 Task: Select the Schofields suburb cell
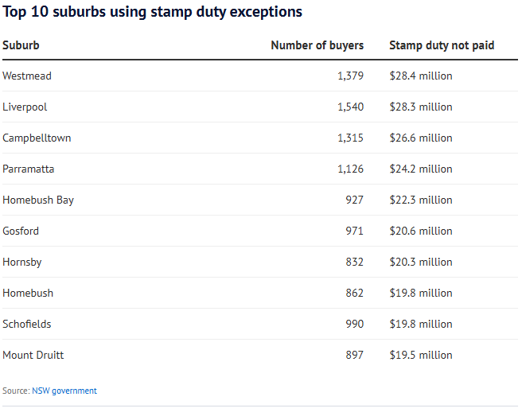(27, 324)
